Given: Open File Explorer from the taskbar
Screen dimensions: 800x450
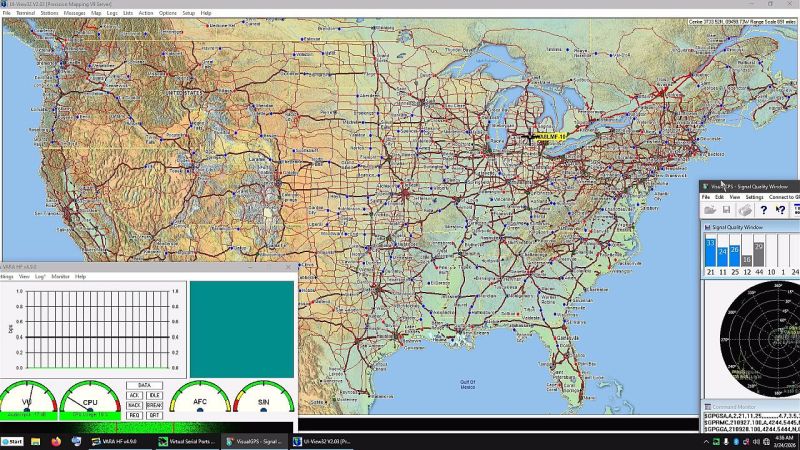Looking at the screenshot, I should [35, 441].
